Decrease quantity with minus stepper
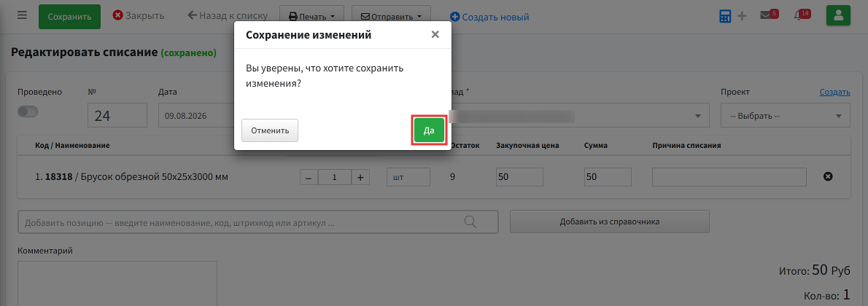The height and width of the screenshot is (306, 868). [x=309, y=178]
